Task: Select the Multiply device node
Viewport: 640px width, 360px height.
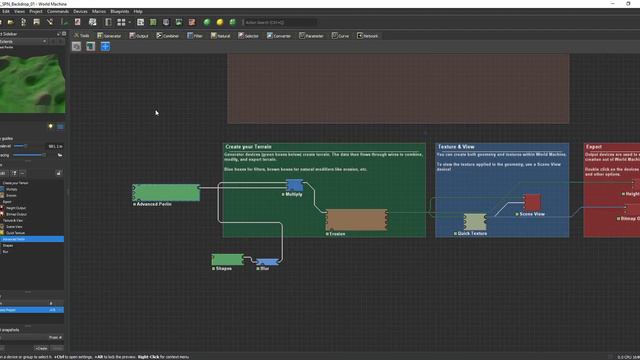Action: coord(294,185)
